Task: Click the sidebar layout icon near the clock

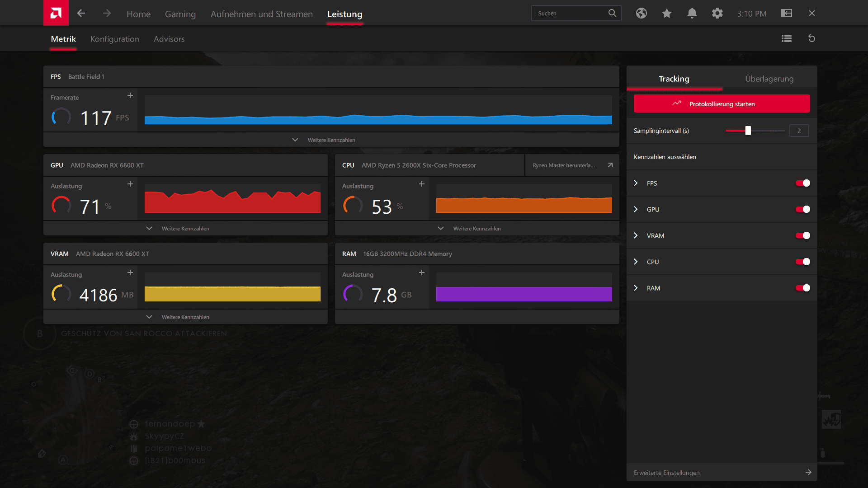Action: 787,13
